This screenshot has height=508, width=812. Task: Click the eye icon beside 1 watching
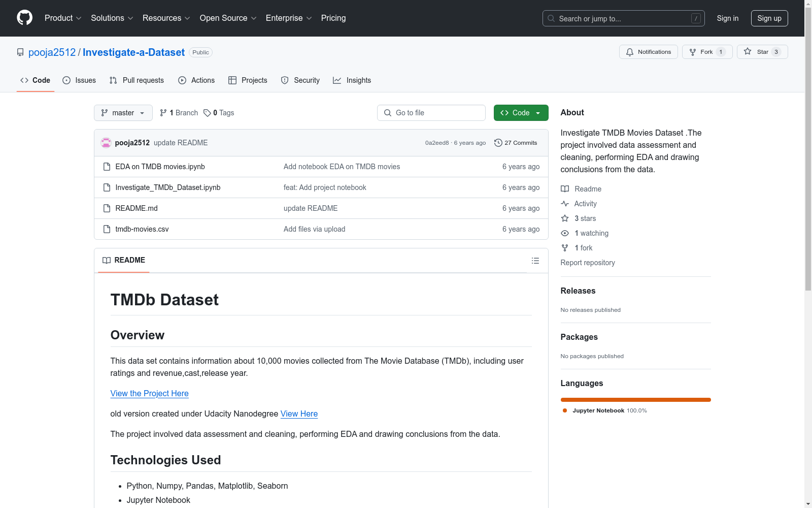(565, 233)
